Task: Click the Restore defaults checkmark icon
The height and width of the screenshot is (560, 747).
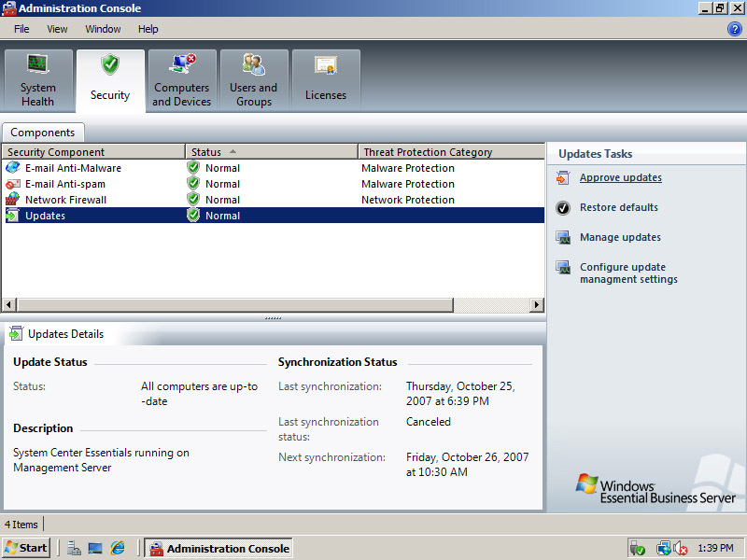Action: (x=563, y=207)
